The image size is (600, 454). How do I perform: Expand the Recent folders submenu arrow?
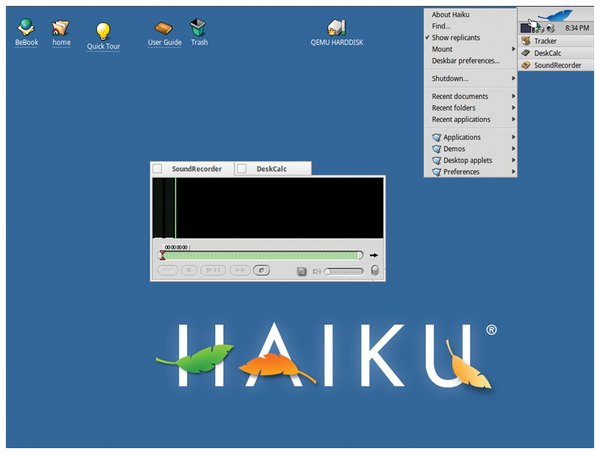coord(514,108)
